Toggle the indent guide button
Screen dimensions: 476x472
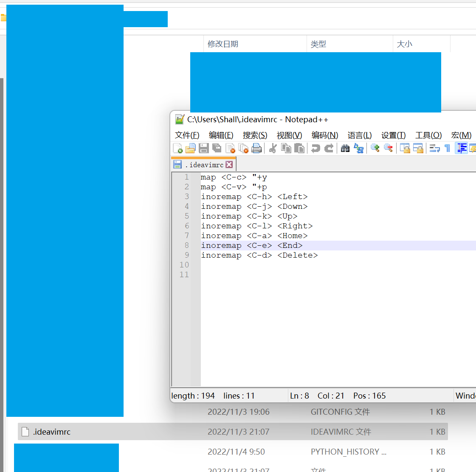coord(462,148)
